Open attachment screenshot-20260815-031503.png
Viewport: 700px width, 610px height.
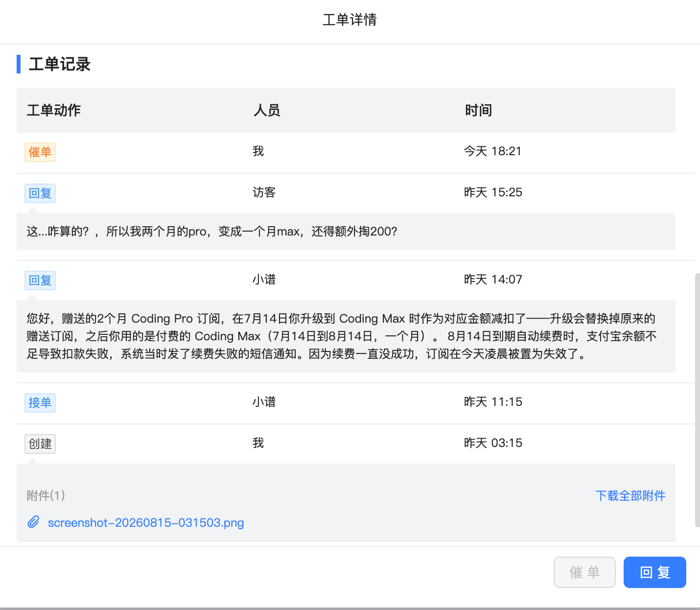[x=146, y=522]
